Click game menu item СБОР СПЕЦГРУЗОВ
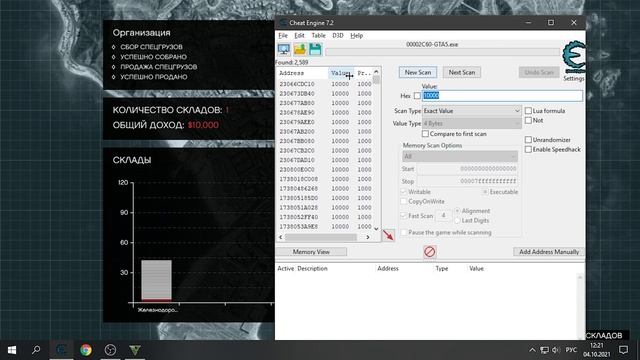The width and height of the screenshot is (640, 360). click(x=151, y=47)
